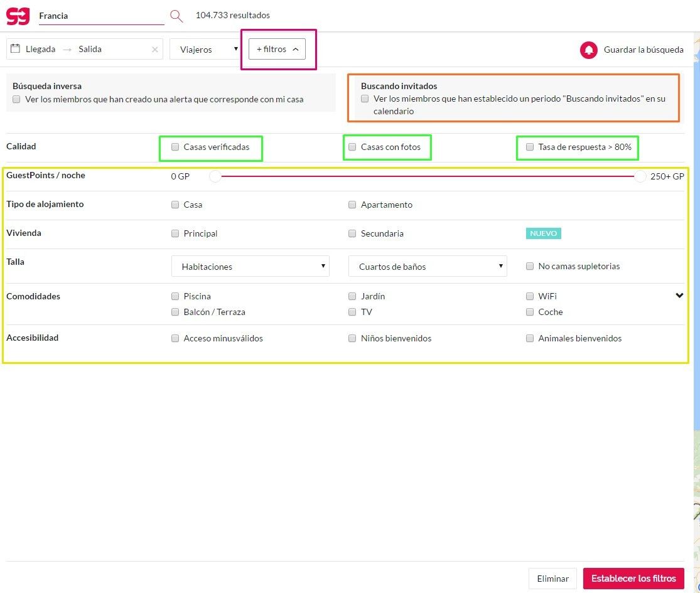Click the GuestPoints / noche label

pos(46,175)
